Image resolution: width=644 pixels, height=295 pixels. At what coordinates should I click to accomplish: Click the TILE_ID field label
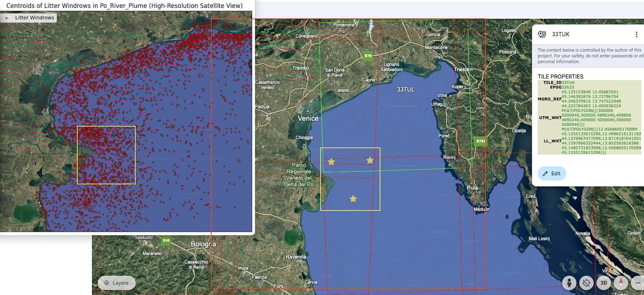552,83
